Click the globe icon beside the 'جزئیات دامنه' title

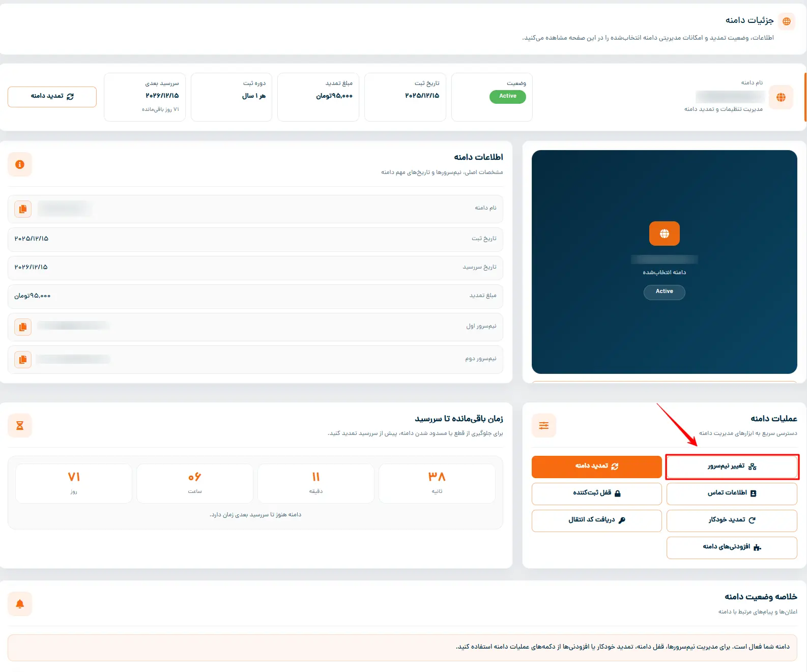(x=787, y=21)
